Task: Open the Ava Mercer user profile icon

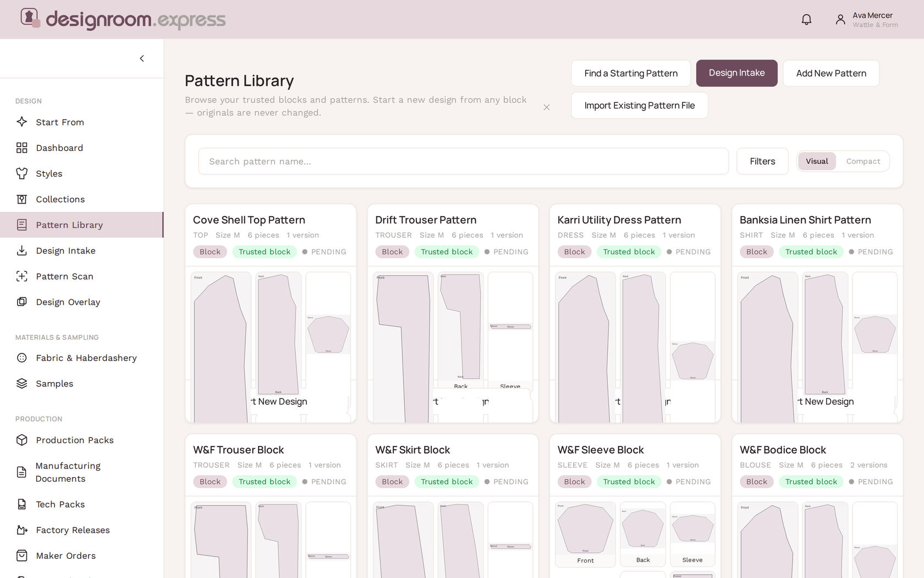Action: point(840,20)
